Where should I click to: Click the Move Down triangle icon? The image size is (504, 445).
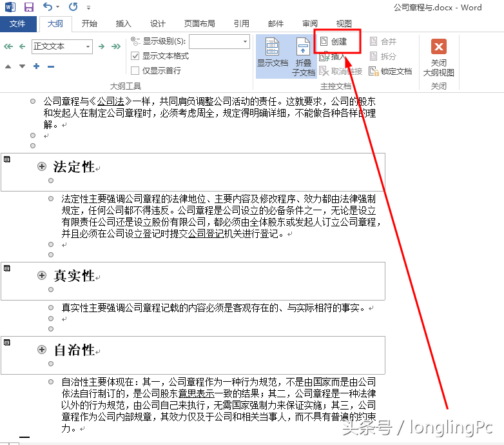point(22,66)
